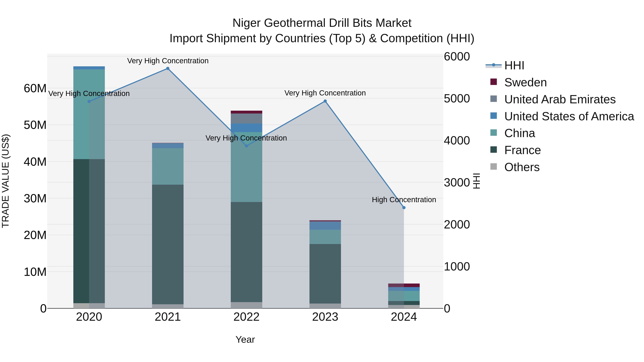Toggle the HHI legend entry
644x362 pixels.
pos(505,65)
